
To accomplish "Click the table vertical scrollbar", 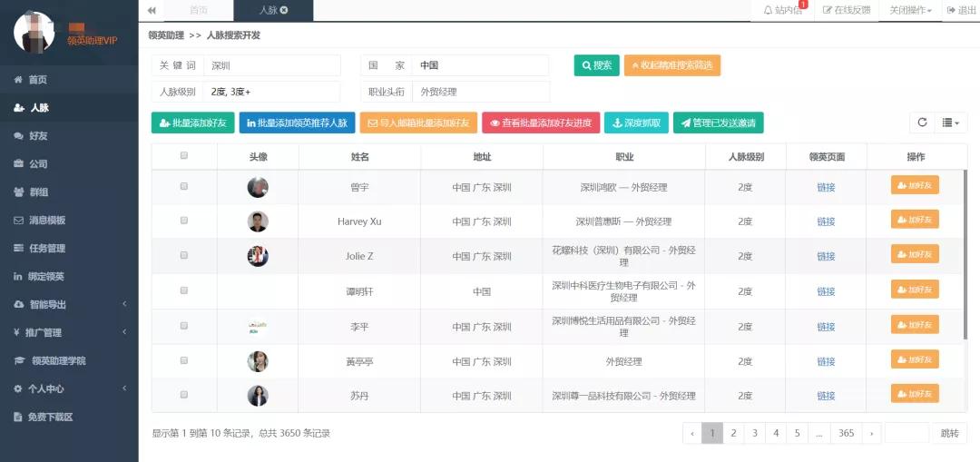I will click(x=966, y=254).
